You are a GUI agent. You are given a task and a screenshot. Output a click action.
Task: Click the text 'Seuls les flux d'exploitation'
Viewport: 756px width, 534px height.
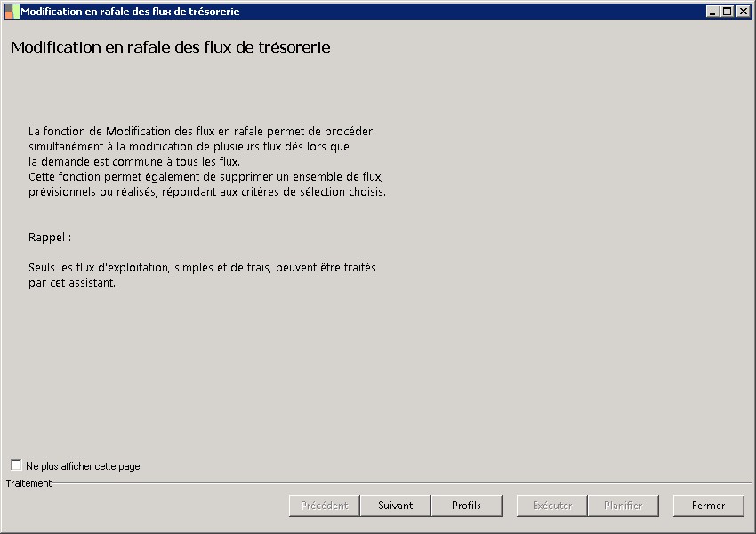[x=202, y=268]
